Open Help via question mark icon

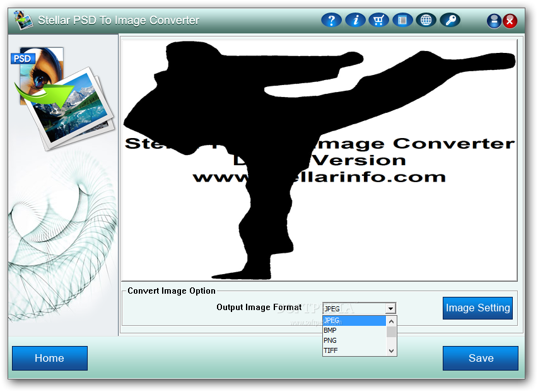click(331, 20)
